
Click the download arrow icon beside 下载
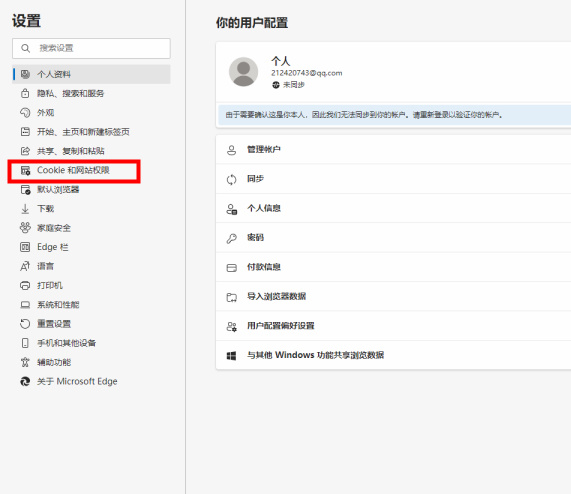(25, 209)
